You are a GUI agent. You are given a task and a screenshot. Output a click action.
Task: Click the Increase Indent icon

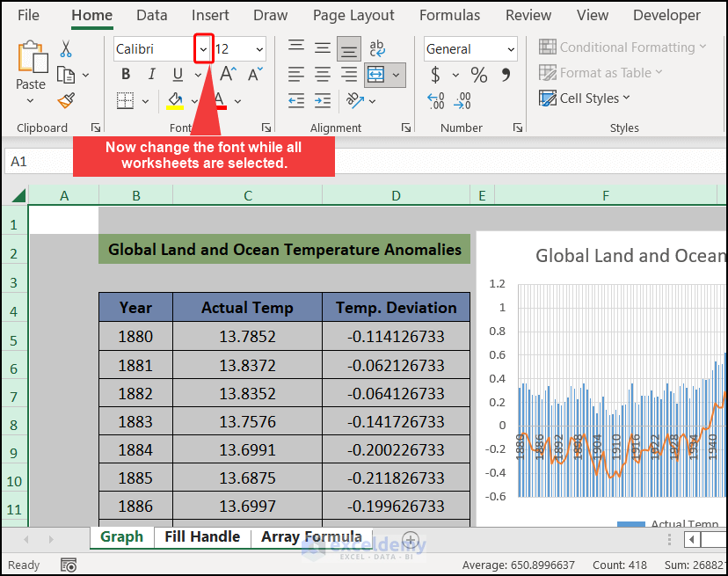point(323,100)
